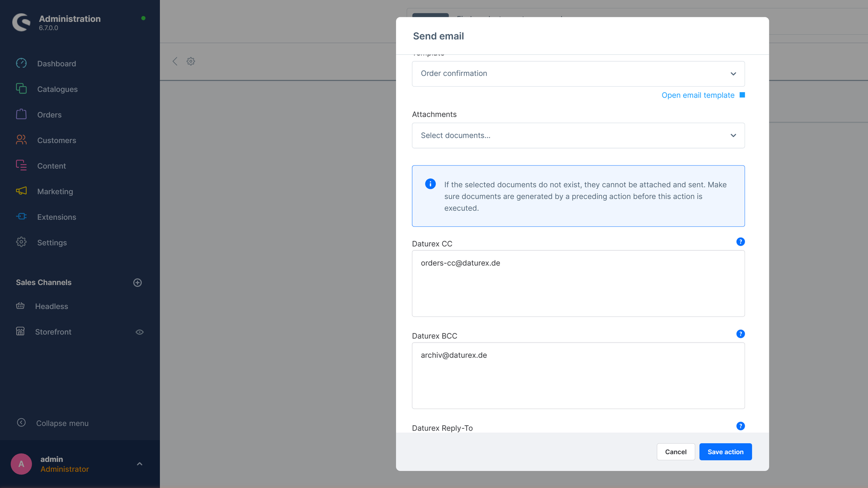Open Orders via its bag icon
The image size is (868, 488).
pos(21,114)
